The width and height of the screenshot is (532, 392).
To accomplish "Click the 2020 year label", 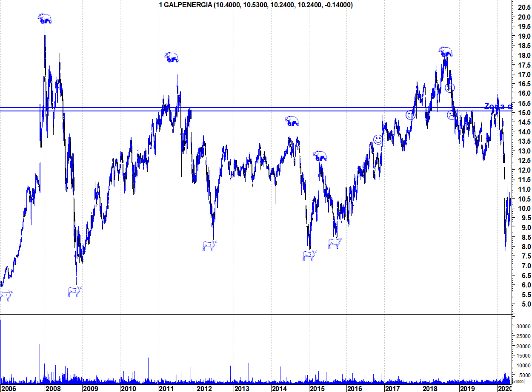I will [504, 388].
